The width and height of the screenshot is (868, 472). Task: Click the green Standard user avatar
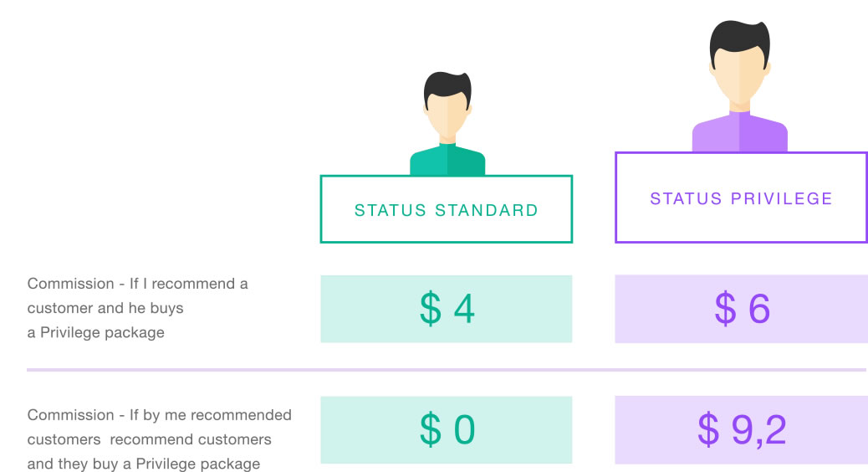point(447,124)
